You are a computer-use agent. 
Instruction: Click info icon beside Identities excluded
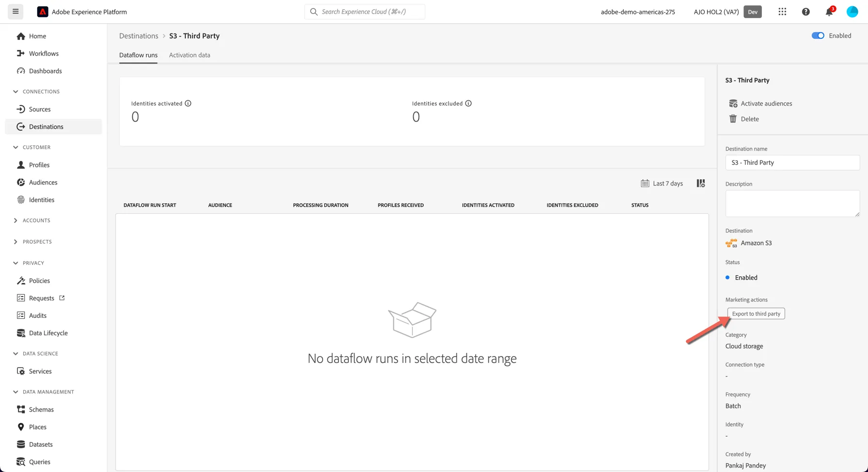click(468, 103)
